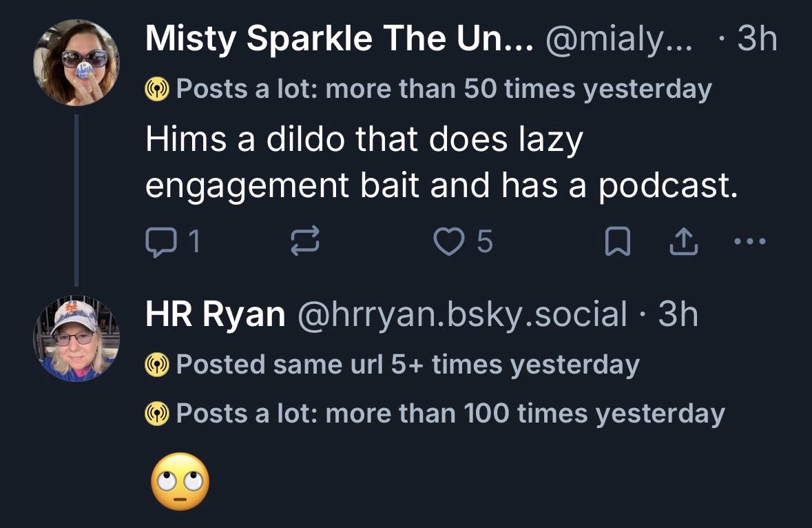Screen dimensions: 812x528
Task: Open the three-dot more options menu
Action: [748, 242]
